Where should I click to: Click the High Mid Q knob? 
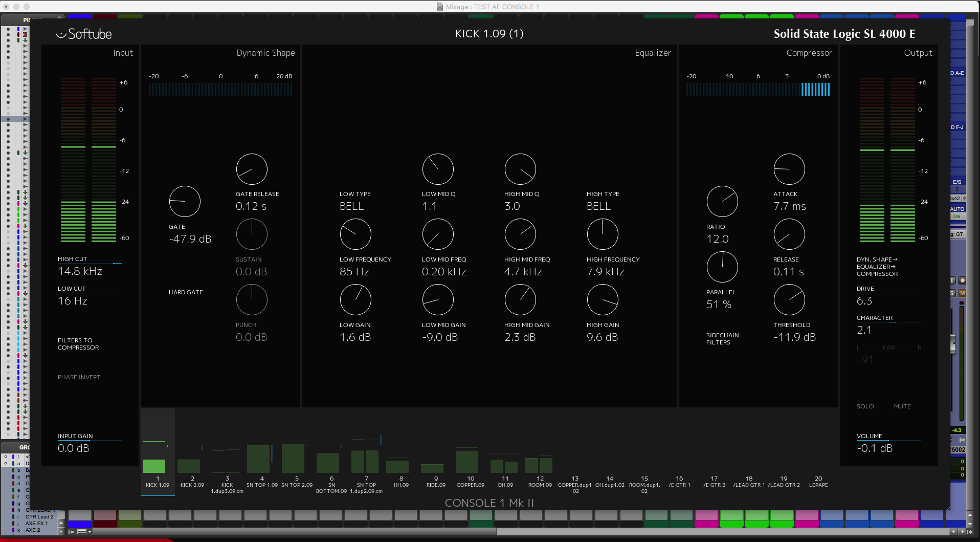tap(520, 169)
